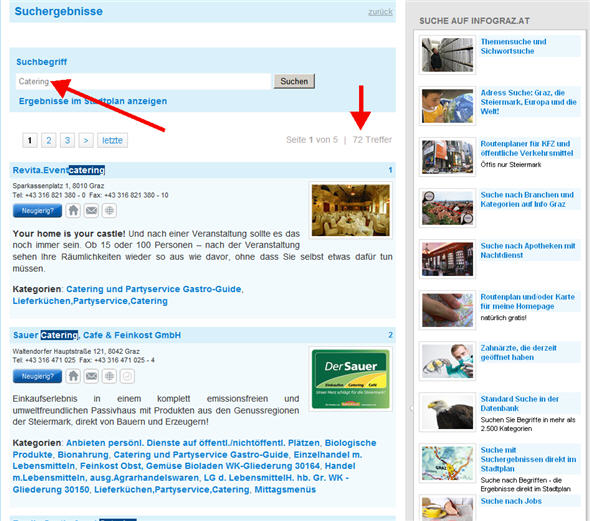Open Sauer Catering, Cafe & Feinkost GmbH title
590x521 pixels.
97,335
